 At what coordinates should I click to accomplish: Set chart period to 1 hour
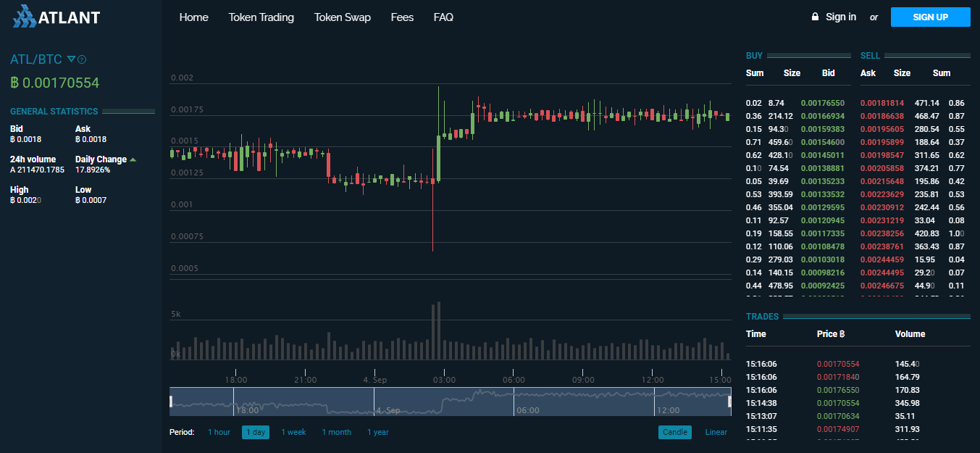tap(219, 432)
